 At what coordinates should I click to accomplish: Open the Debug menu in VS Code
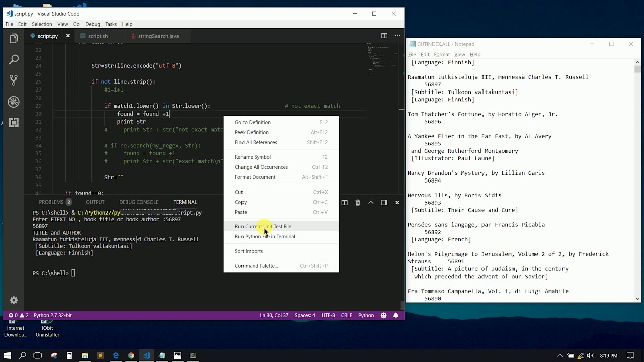(x=93, y=24)
